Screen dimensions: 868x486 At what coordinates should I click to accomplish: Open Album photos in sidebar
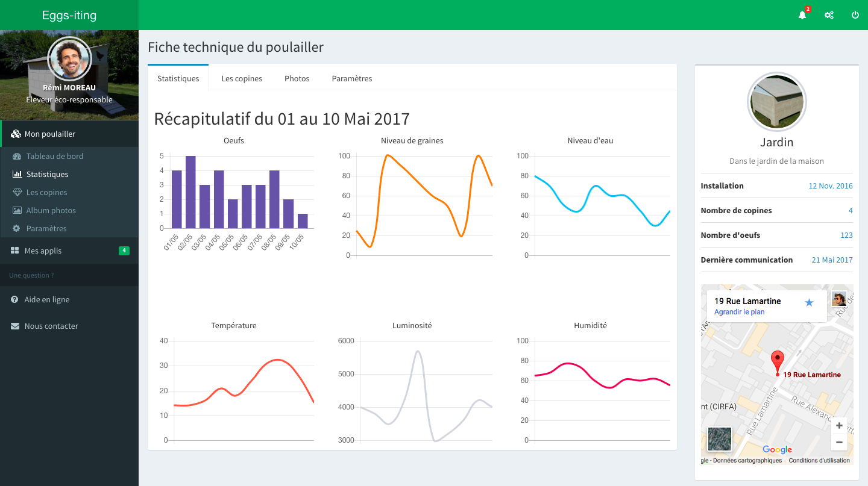point(51,210)
